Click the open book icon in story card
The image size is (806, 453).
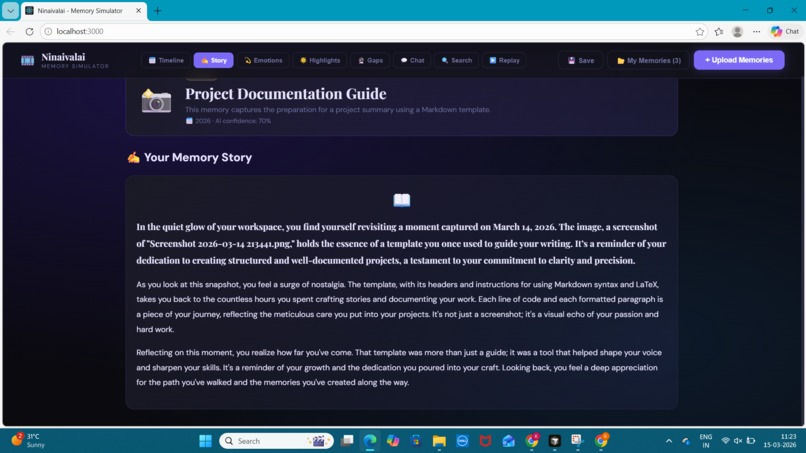(x=401, y=200)
